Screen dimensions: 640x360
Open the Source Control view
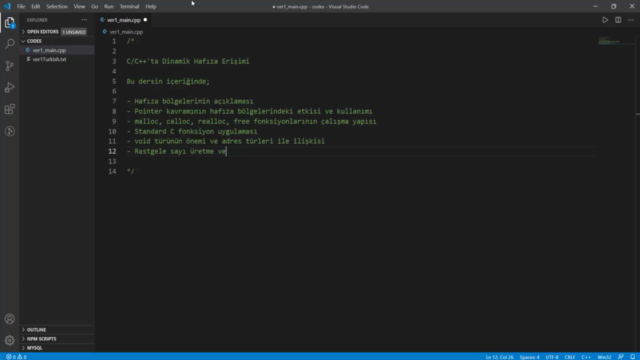(10, 66)
